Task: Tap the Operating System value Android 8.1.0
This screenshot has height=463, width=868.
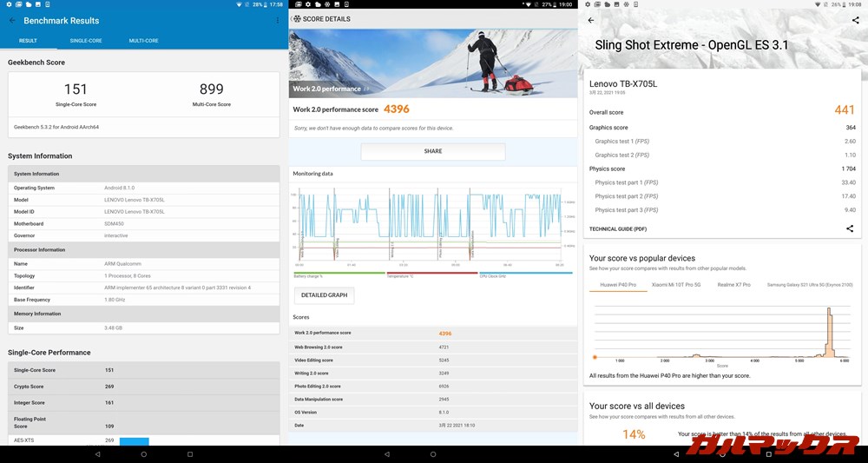Action: coord(120,188)
